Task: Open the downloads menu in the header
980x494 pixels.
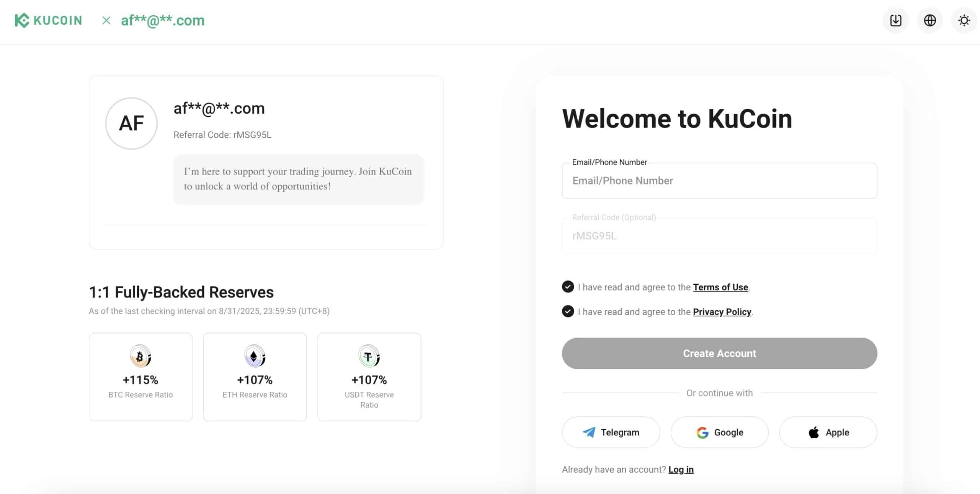Action: (x=895, y=20)
